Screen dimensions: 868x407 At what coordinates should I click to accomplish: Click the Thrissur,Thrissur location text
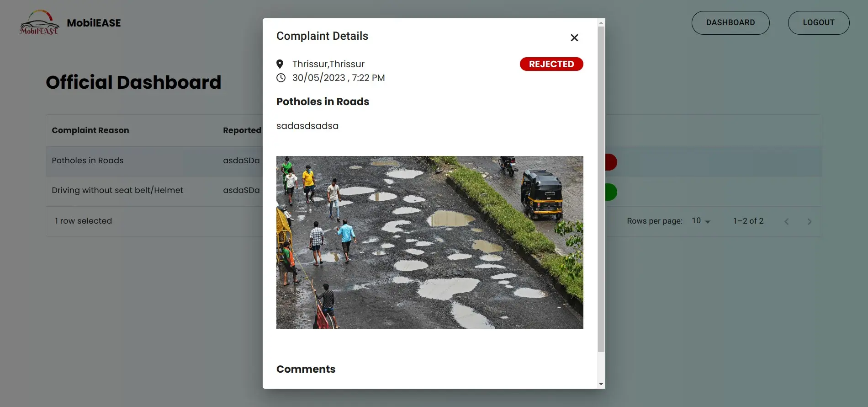click(328, 64)
